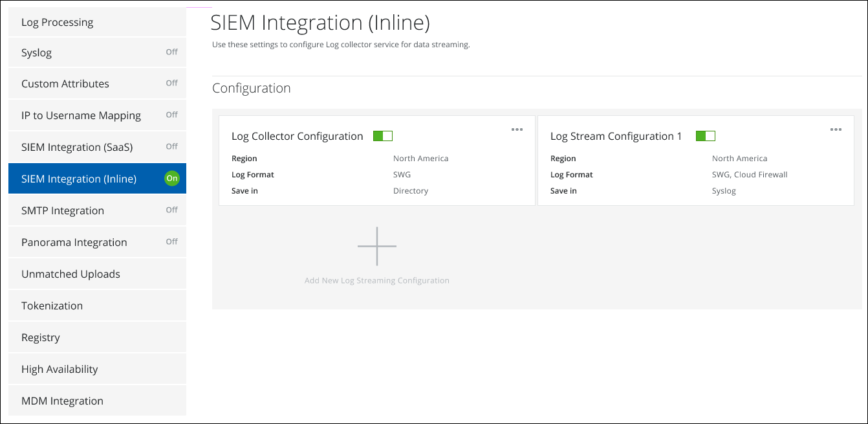Open MDM Integration settings
The width and height of the screenshot is (868, 424).
coord(62,401)
